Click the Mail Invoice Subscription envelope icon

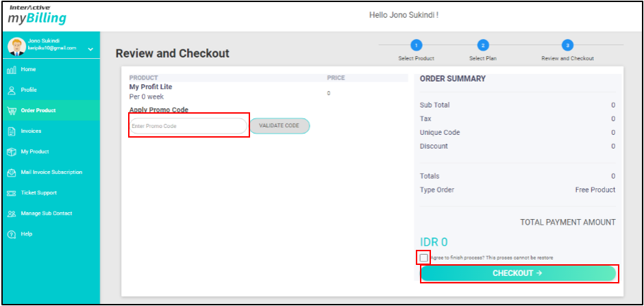tap(11, 173)
